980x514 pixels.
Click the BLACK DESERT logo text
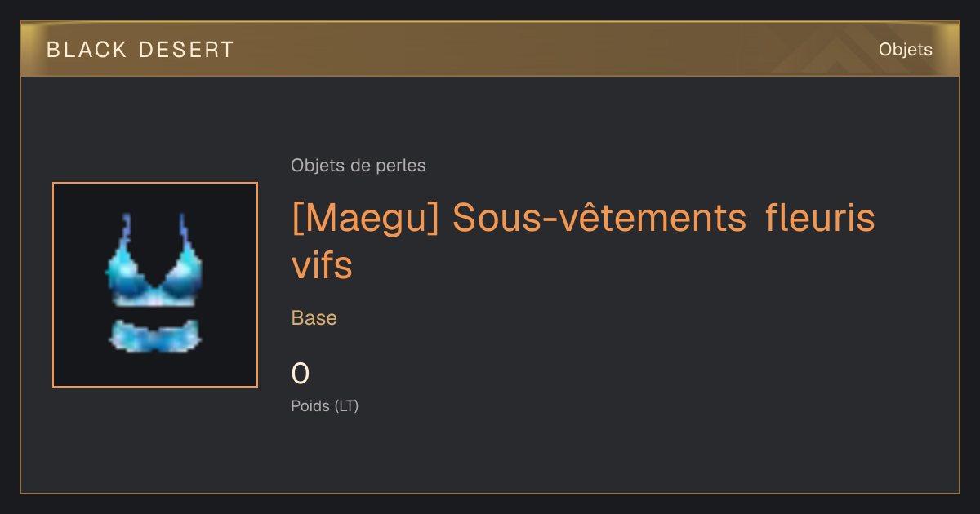click(x=140, y=50)
